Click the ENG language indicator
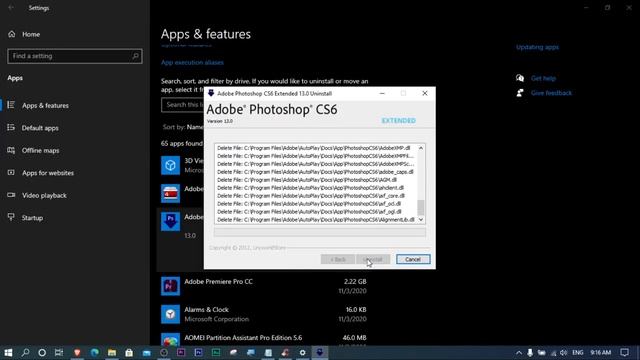 [x=578, y=353]
